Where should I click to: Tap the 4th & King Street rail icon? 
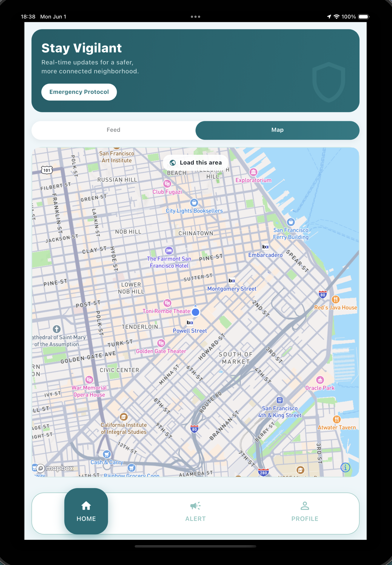[280, 400]
